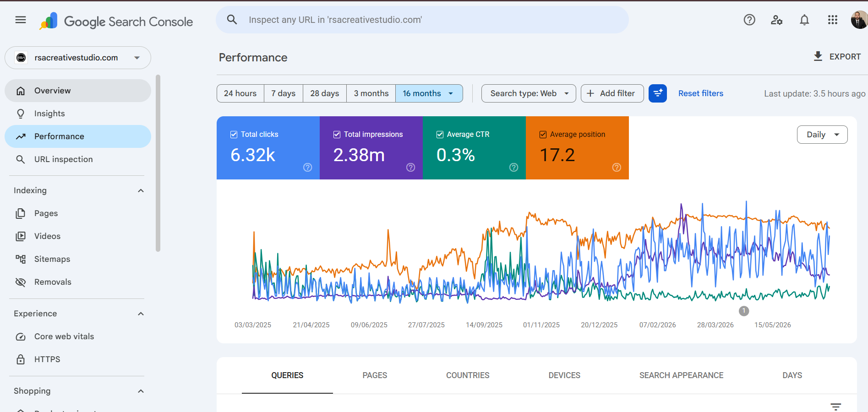This screenshot has width=868, height=412.
Task: Select the 7 days range
Action: (x=284, y=93)
